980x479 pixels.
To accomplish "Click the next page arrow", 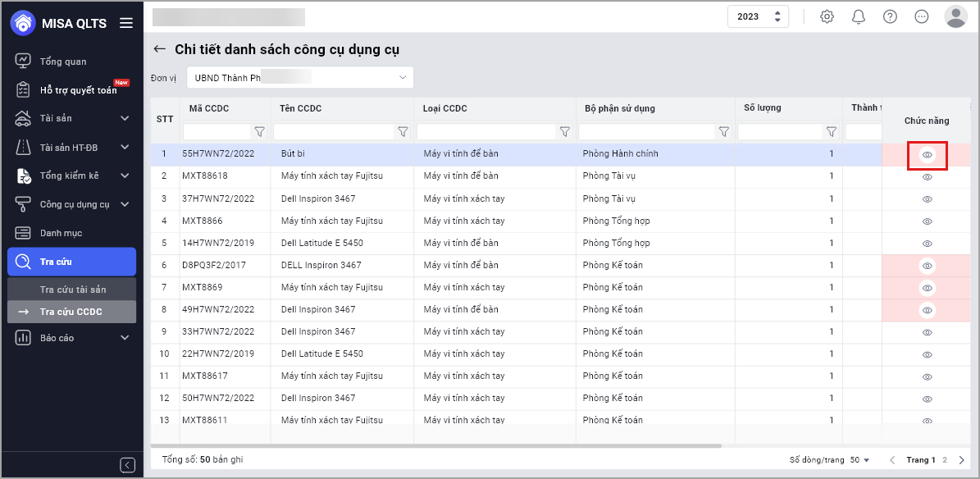I will point(962,460).
